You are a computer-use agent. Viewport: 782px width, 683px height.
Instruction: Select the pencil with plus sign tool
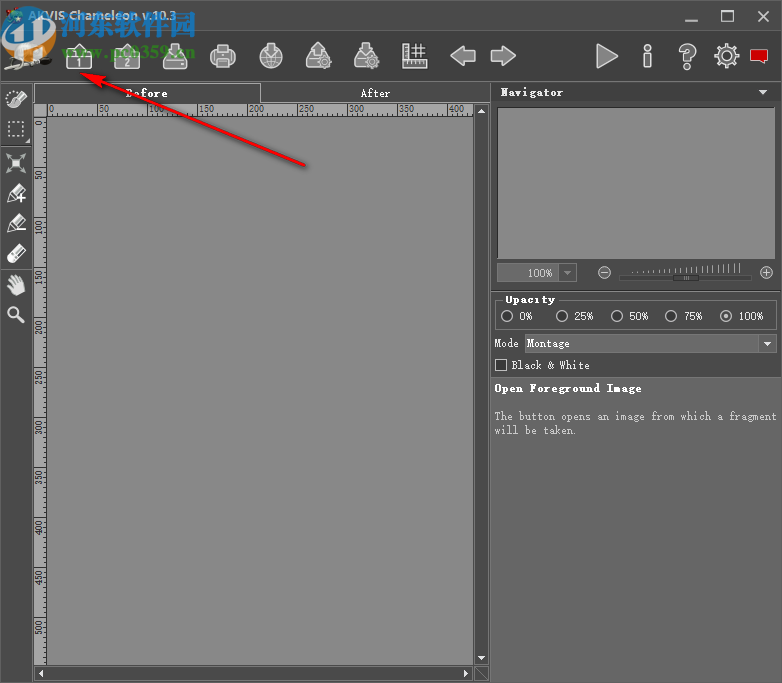point(16,194)
